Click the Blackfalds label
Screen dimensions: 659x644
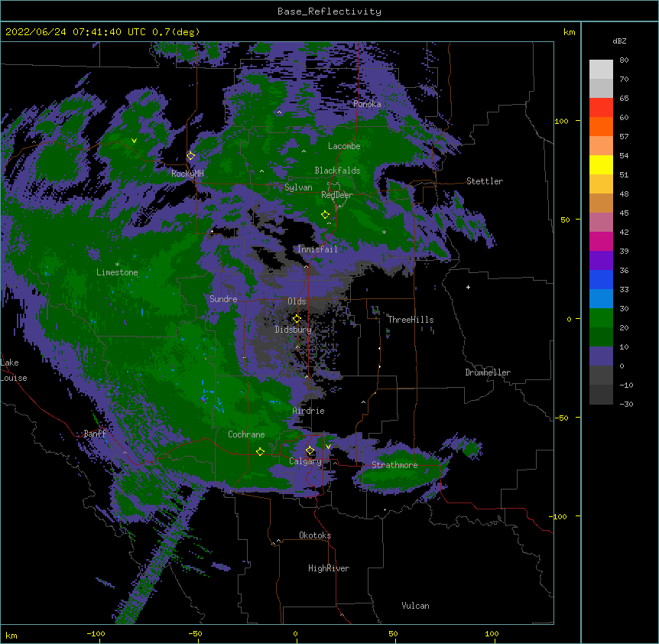tap(337, 171)
